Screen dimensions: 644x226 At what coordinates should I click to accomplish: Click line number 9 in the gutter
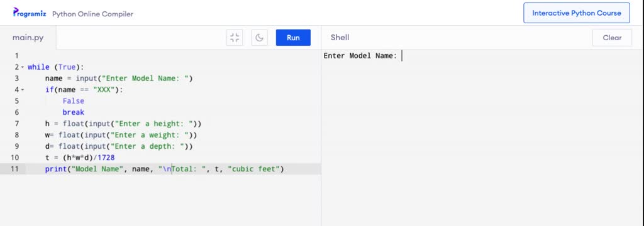tap(16, 146)
